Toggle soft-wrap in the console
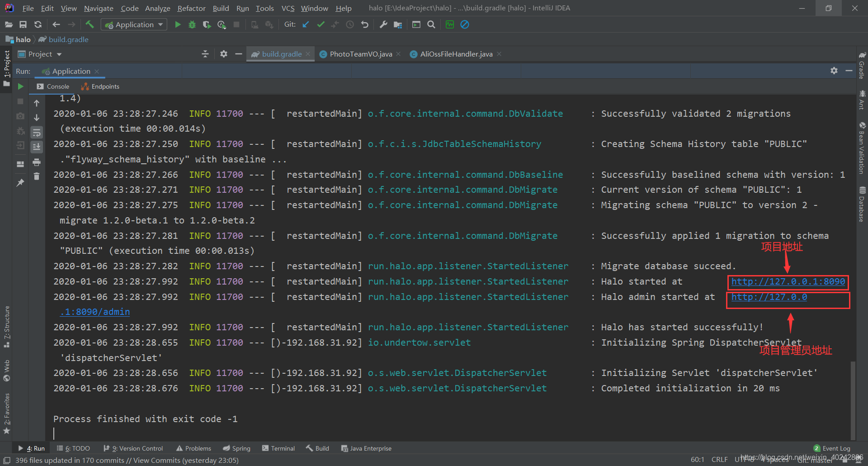Screen dimensions: 868x466 coord(37,133)
